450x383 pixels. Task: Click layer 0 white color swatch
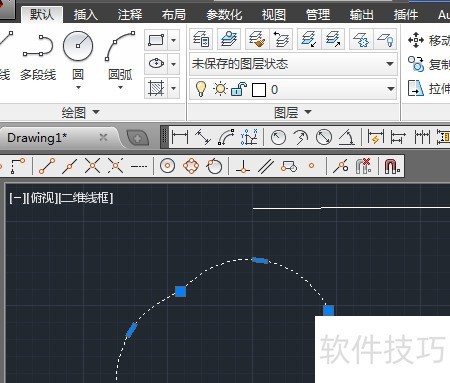coord(259,90)
